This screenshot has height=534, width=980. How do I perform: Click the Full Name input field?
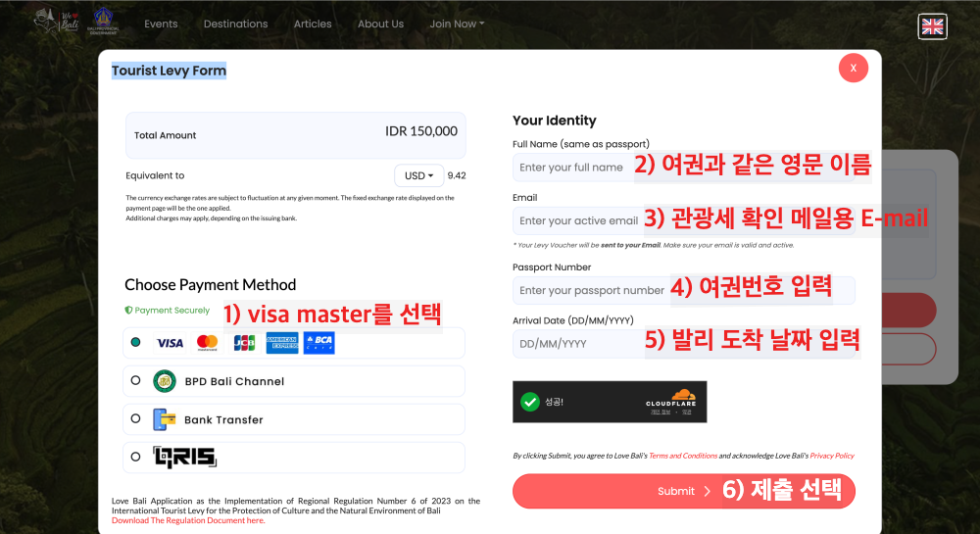571,168
